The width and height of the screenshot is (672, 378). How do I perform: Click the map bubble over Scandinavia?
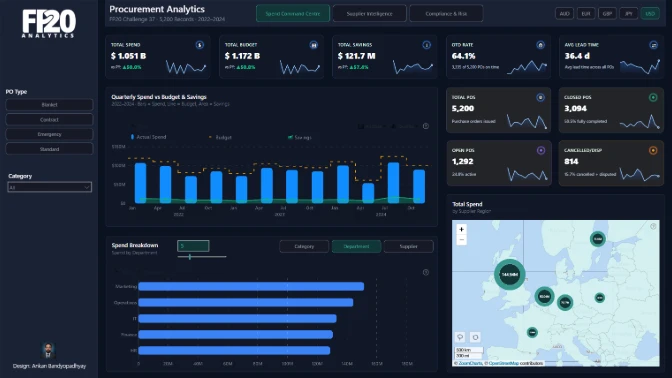coord(598,239)
